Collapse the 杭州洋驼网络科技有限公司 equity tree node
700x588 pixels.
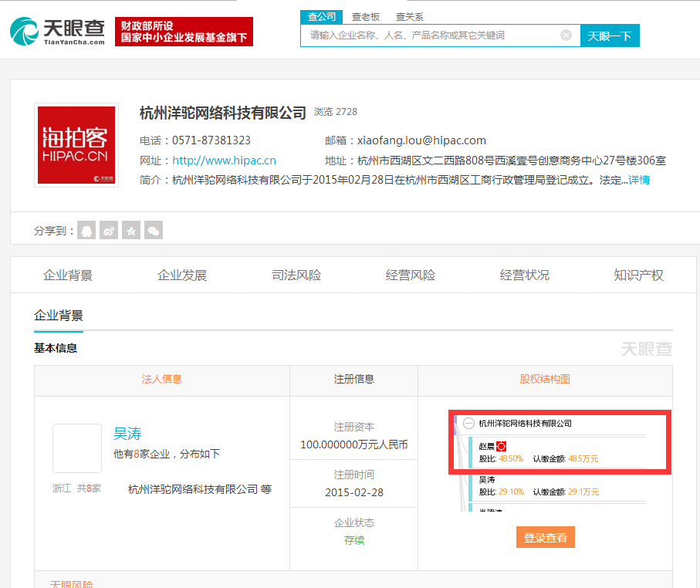click(468, 424)
